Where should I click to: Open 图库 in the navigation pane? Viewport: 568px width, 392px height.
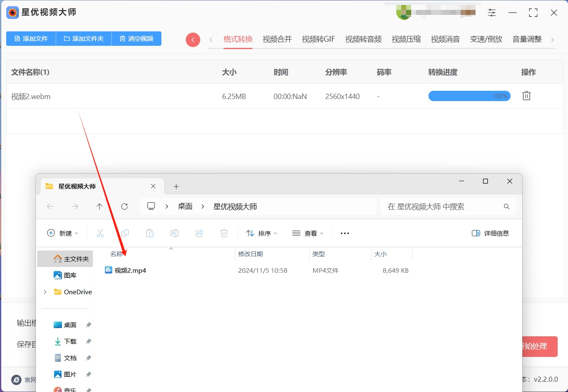[65, 275]
